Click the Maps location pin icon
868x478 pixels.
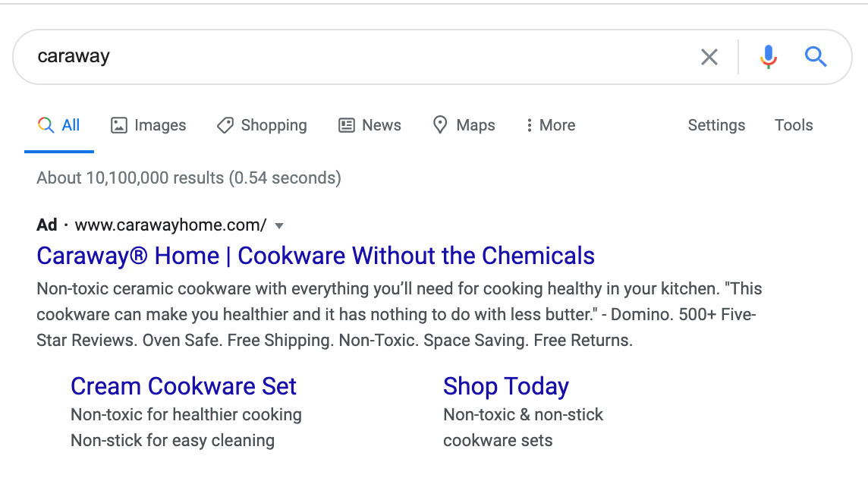tap(440, 125)
